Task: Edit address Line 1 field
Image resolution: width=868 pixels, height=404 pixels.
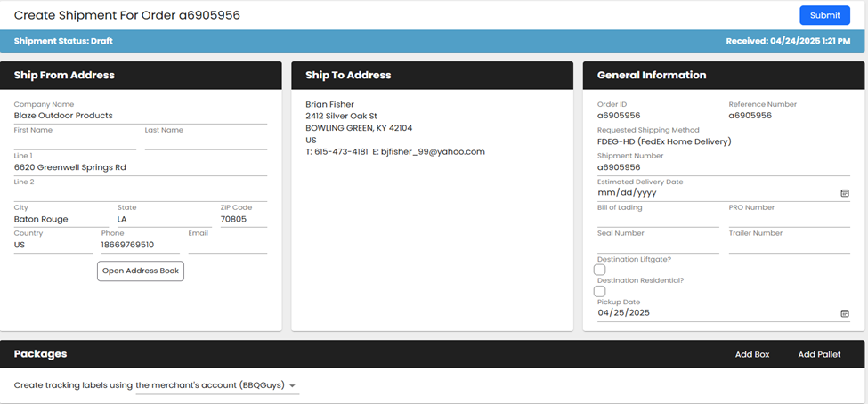Action: coord(141,167)
